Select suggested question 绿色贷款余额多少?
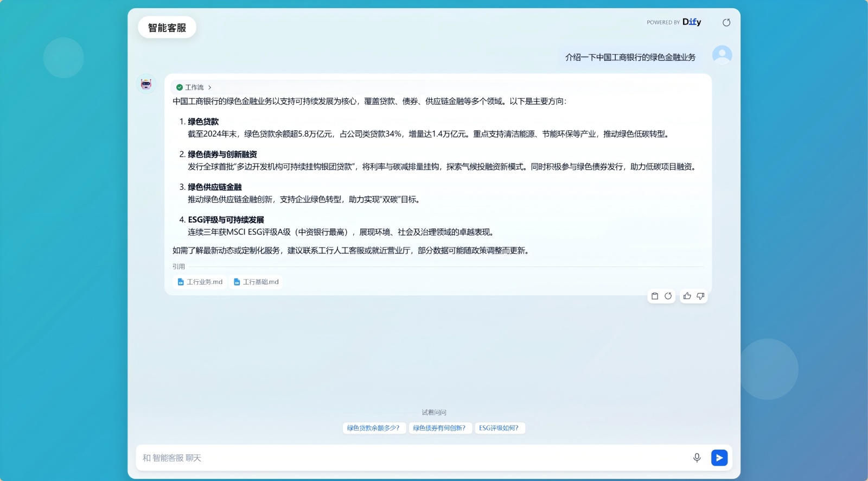This screenshot has width=868, height=481. click(x=373, y=428)
